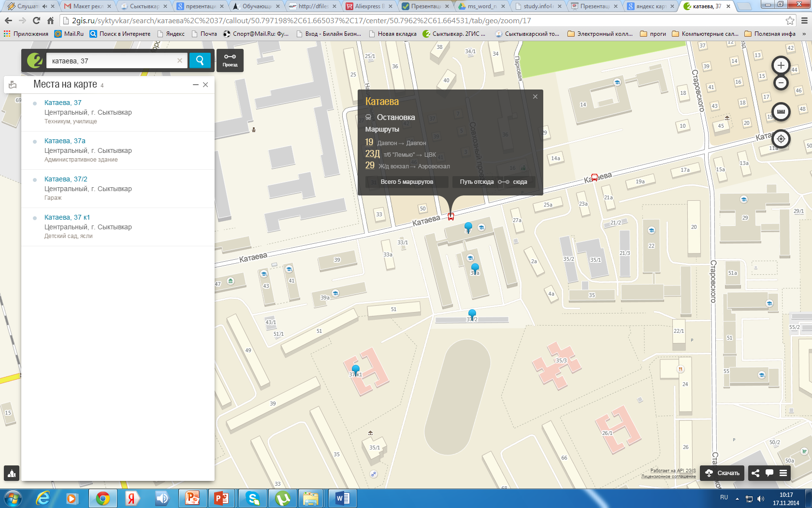Expand the hidden bookmarks chevron
812x508 pixels.
(x=804, y=34)
